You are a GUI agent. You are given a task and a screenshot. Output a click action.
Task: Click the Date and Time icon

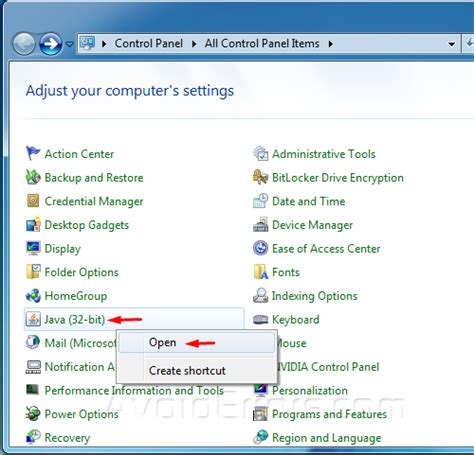click(260, 201)
